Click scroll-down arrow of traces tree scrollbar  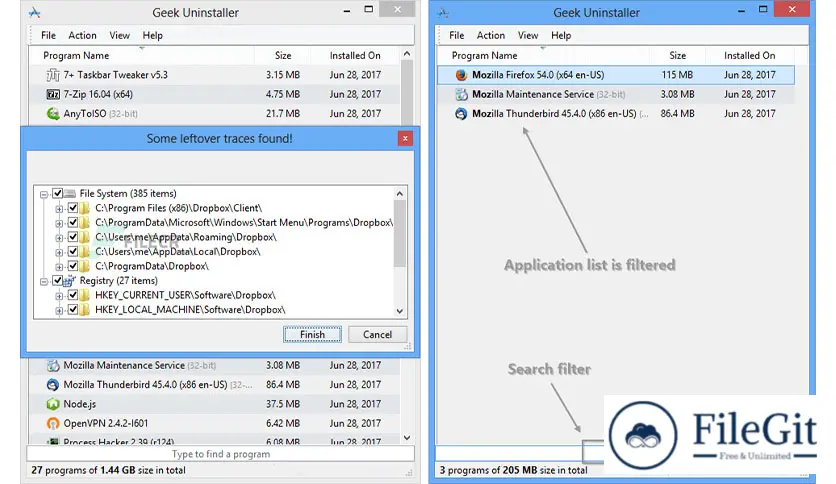click(x=400, y=311)
